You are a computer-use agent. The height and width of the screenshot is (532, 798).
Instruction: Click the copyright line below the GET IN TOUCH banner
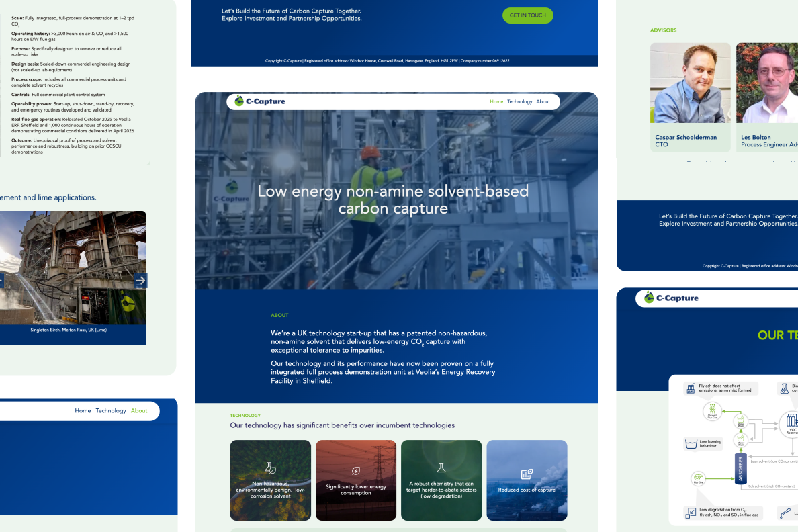388,61
